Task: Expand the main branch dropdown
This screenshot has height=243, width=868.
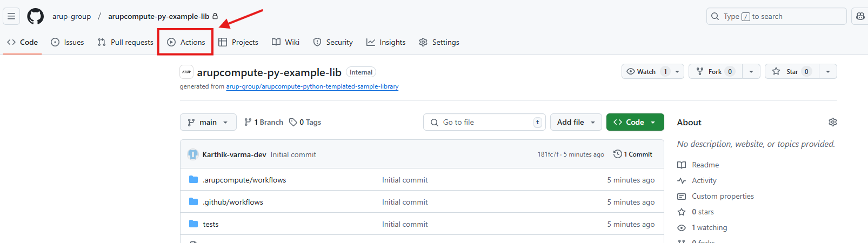Action: pos(208,122)
